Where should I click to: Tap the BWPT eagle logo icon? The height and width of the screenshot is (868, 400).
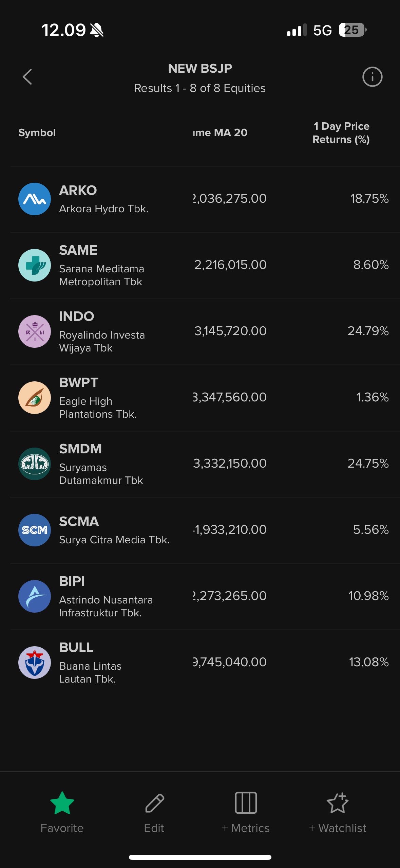[35, 398]
